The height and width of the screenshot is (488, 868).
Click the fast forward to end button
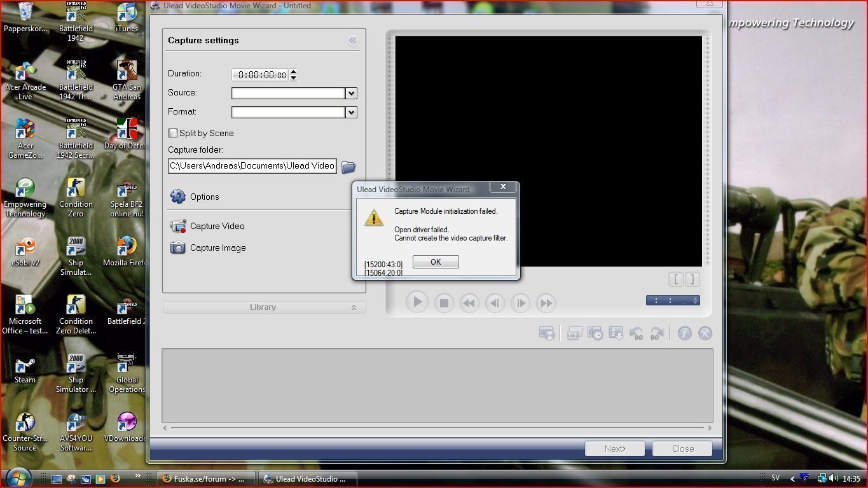pos(546,303)
